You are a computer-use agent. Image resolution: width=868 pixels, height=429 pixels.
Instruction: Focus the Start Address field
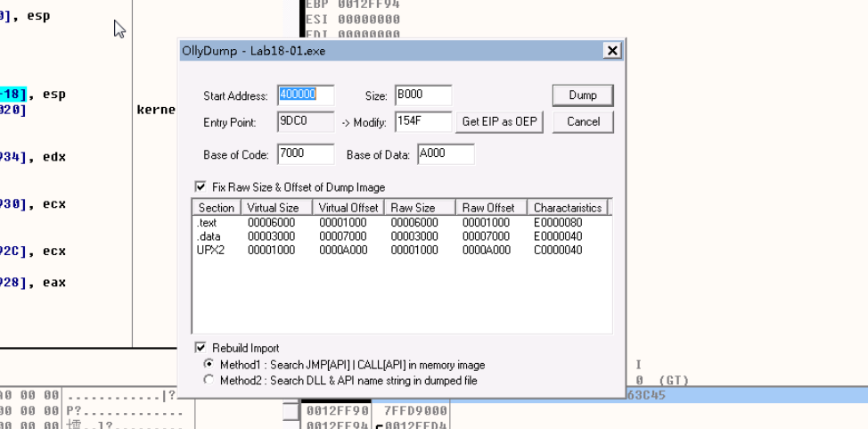pyautogui.click(x=306, y=95)
